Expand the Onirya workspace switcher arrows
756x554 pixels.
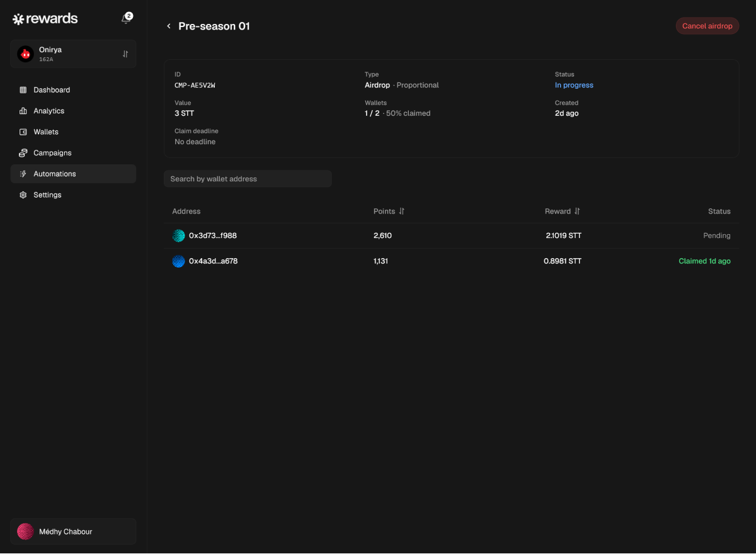point(125,54)
